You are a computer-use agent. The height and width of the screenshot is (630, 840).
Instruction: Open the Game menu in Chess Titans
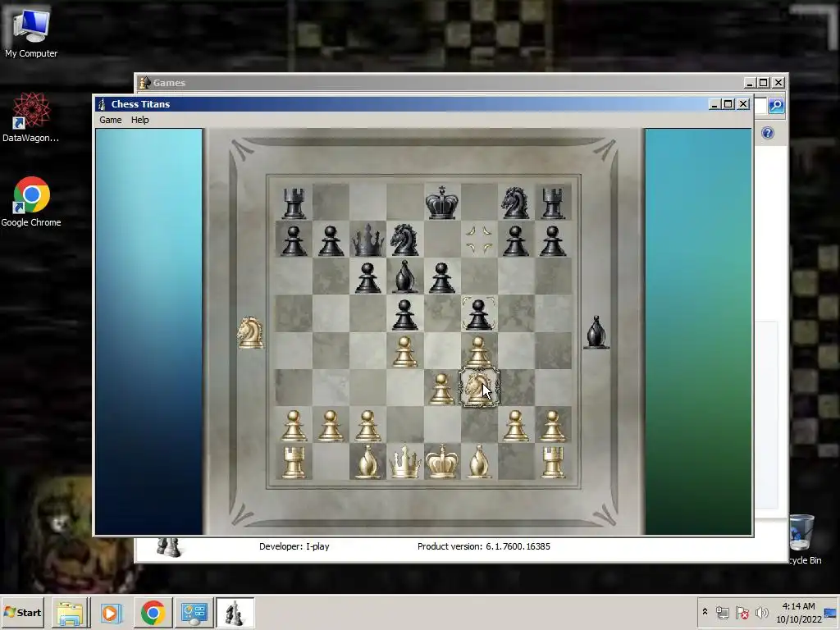tap(111, 120)
